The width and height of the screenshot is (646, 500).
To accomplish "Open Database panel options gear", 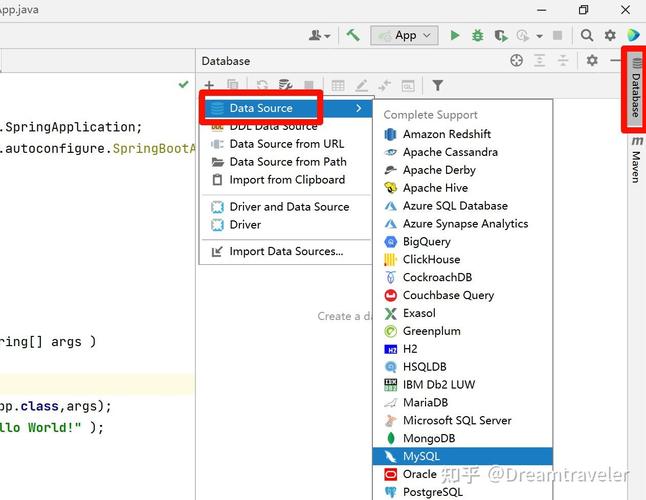I will point(592,61).
